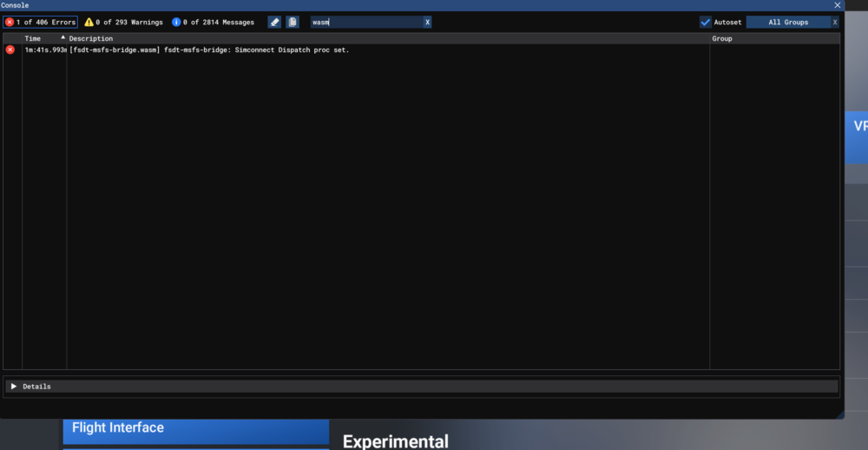
Task: Click the Group column header
Action: (722, 38)
